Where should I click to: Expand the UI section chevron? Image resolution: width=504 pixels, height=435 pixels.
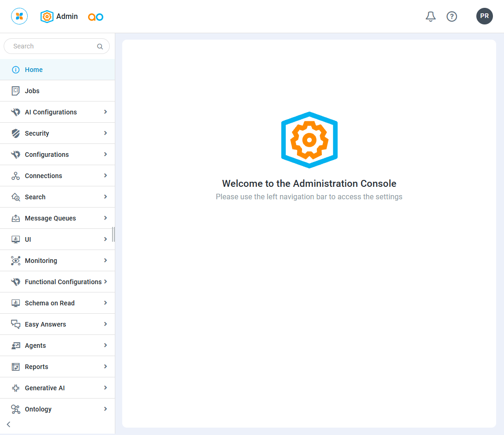pyautogui.click(x=106, y=239)
